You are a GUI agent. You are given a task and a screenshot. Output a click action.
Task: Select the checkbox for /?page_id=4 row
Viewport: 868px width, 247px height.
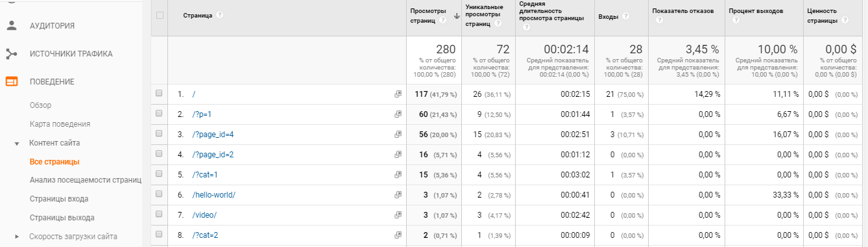(159, 134)
